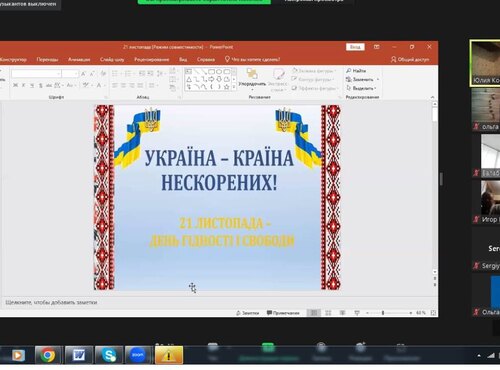This screenshot has width=500, height=370.
Task: Start slide show from status bar icon
Action: click(x=357, y=313)
